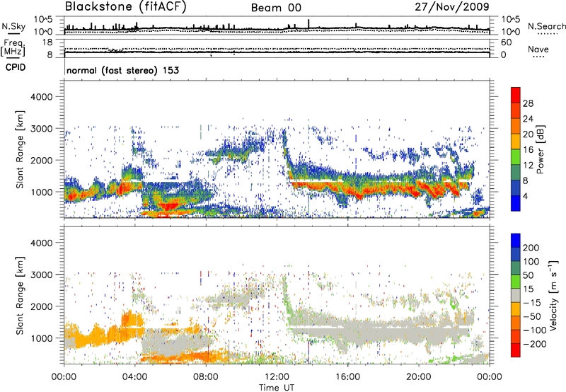Click the -200 tick on Velocity scale

534,344
